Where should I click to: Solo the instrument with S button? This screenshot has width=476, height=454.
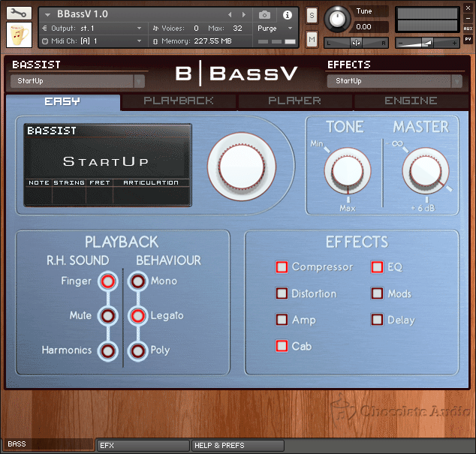312,15
